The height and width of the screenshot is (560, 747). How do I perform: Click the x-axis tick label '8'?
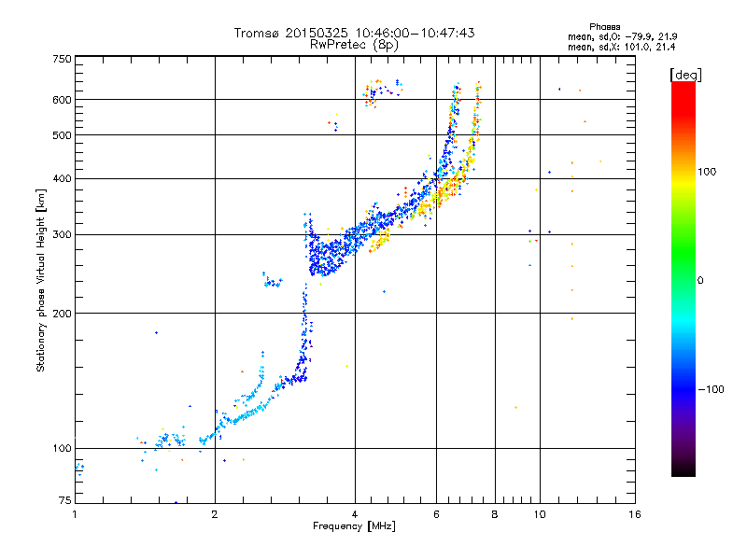[x=495, y=515]
